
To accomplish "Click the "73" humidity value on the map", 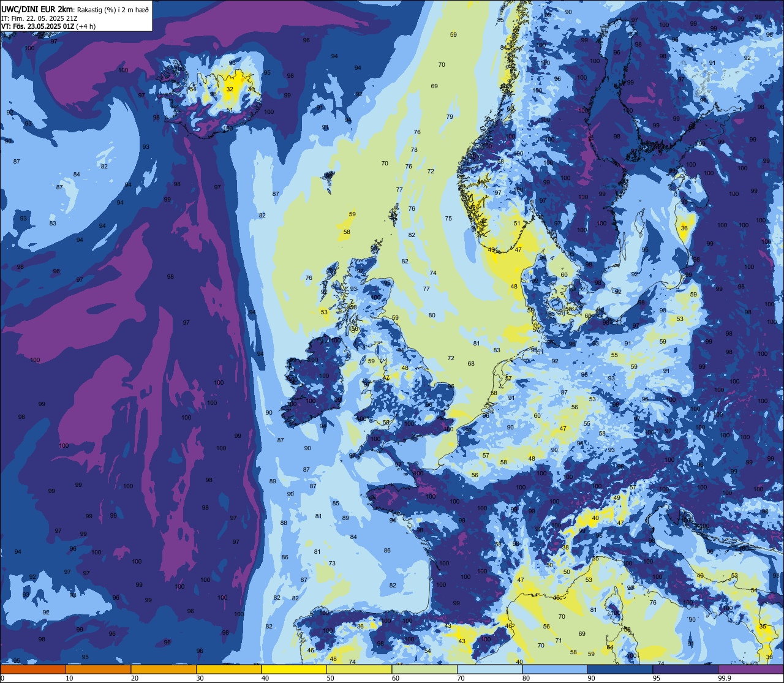I will click(x=332, y=564).
